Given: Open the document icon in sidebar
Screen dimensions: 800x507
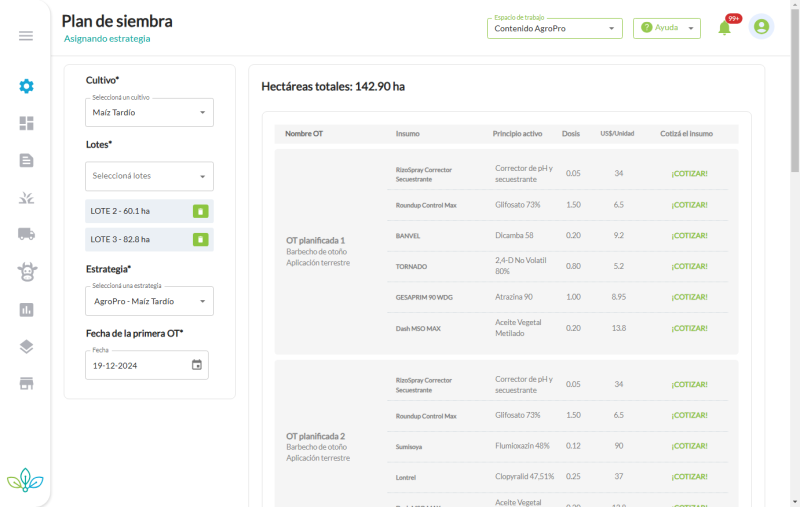Looking at the screenshot, I should tap(27, 161).
